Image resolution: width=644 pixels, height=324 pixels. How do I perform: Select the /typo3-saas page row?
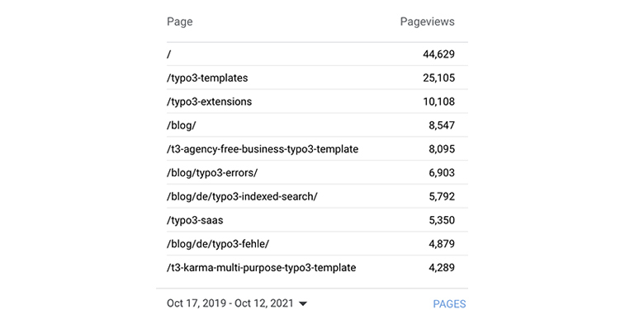click(317, 221)
